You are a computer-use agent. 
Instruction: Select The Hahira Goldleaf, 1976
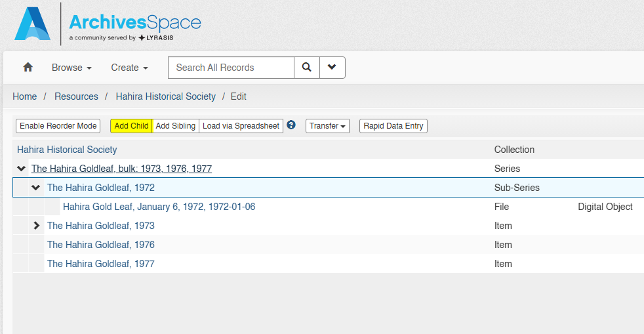point(100,245)
